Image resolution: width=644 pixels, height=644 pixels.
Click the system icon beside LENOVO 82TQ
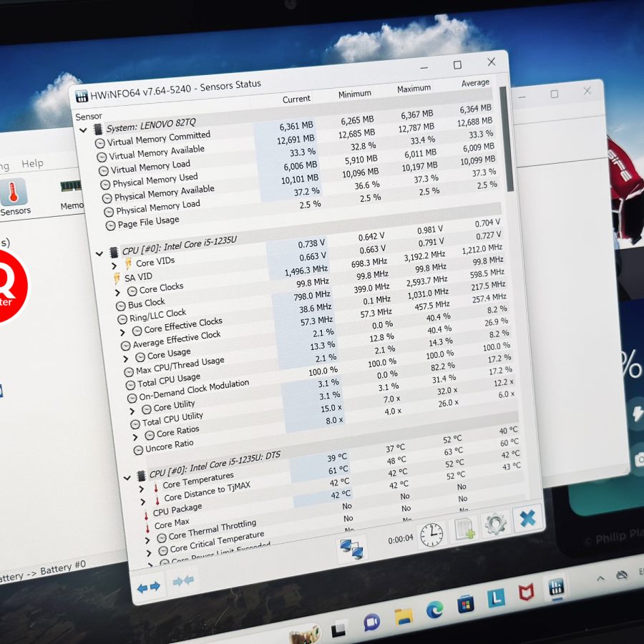pyautogui.click(x=98, y=130)
